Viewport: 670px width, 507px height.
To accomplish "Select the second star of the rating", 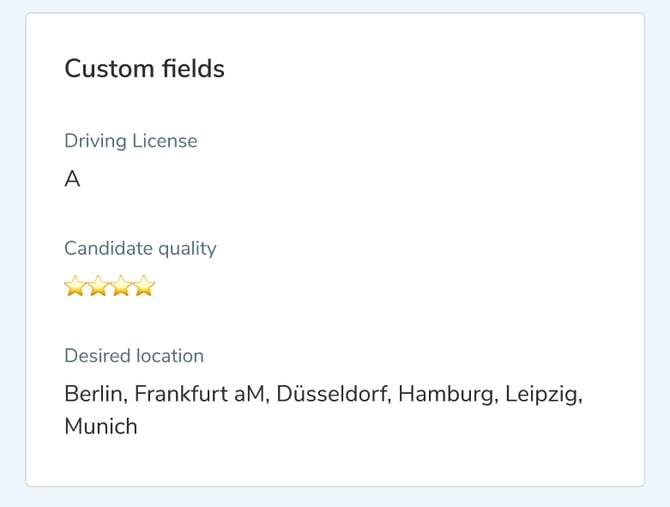I will point(98,287).
